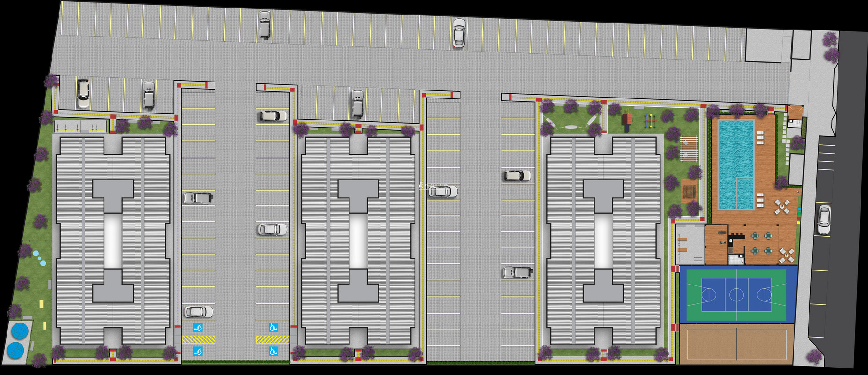Click the swimming pool in the leisure area
This screenshot has width=868, height=375.
(736, 165)
